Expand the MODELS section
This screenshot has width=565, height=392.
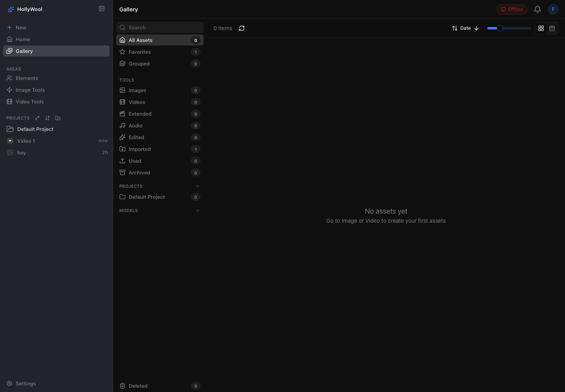(x=198, y=211)
